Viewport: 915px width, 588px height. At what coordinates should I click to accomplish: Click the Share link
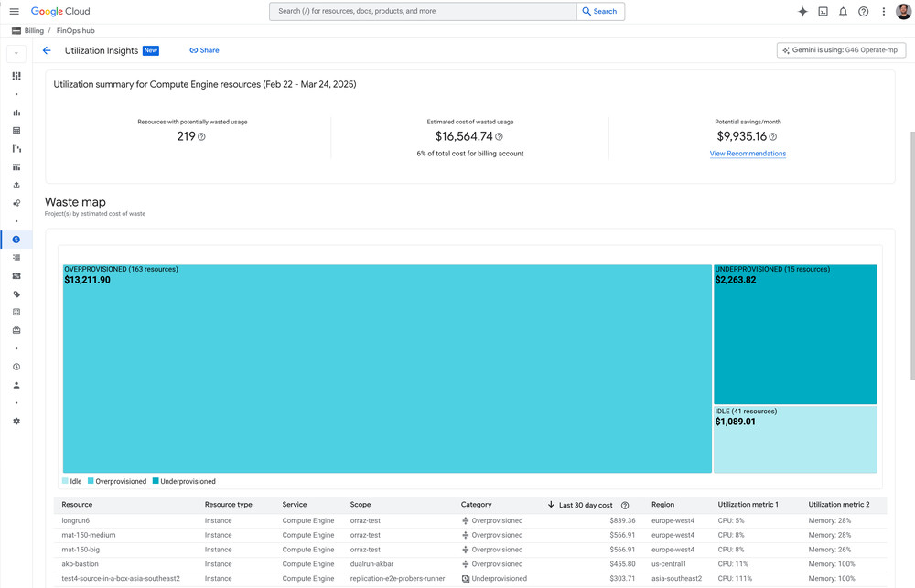(204, 51)
